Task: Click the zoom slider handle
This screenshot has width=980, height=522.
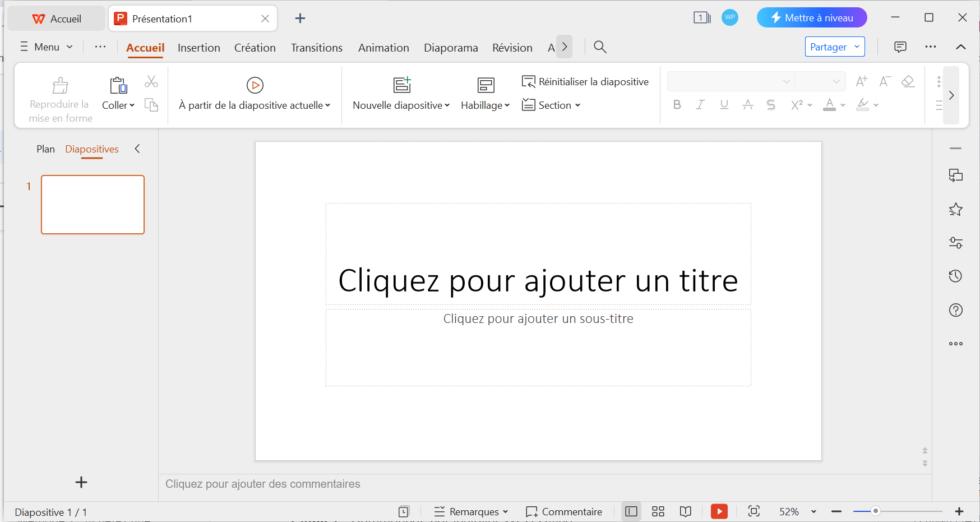Action: pyautogui.click(x=875, y=511)
